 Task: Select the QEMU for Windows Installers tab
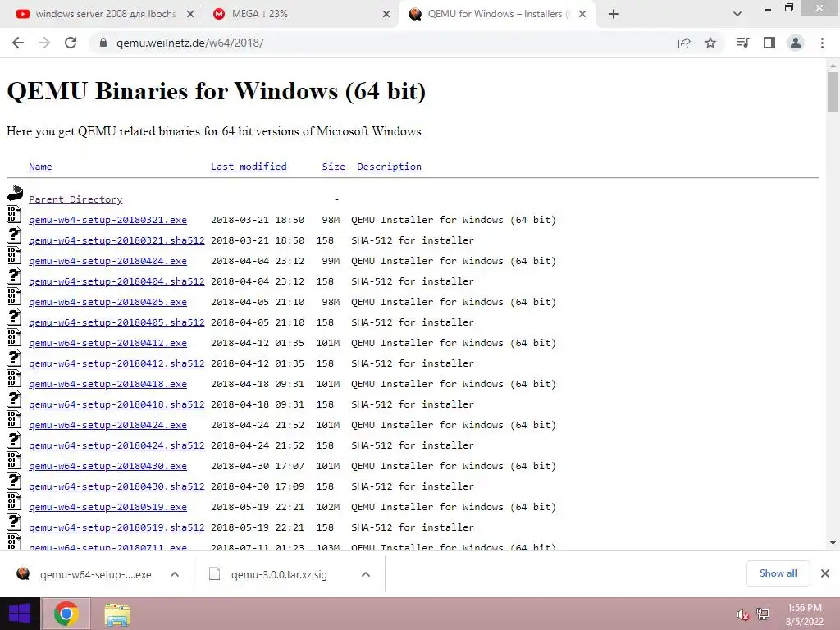pos(497,15)
